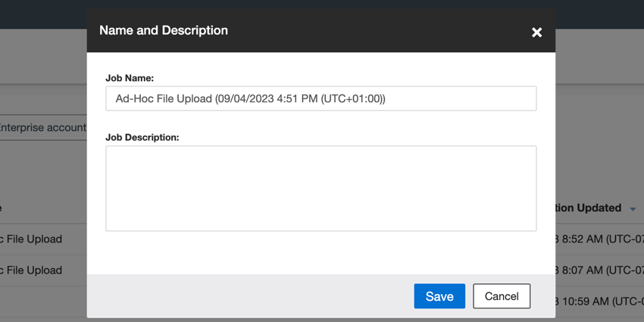The image size is (644, 322).
Task: Click the gray dialog footer area
Action: tap(250, 296)
